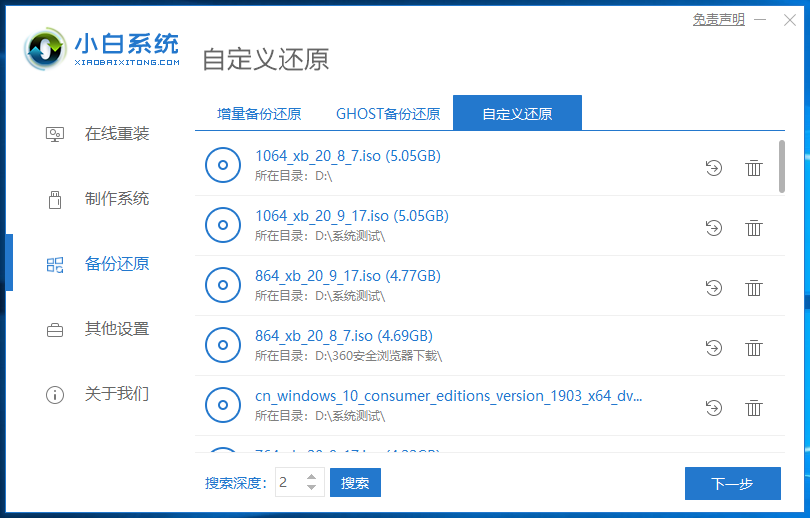Select the file name 1064_xb_20_8_7.iso (5.05GB)
The image size is (810, 518).
tap(348, 156)
